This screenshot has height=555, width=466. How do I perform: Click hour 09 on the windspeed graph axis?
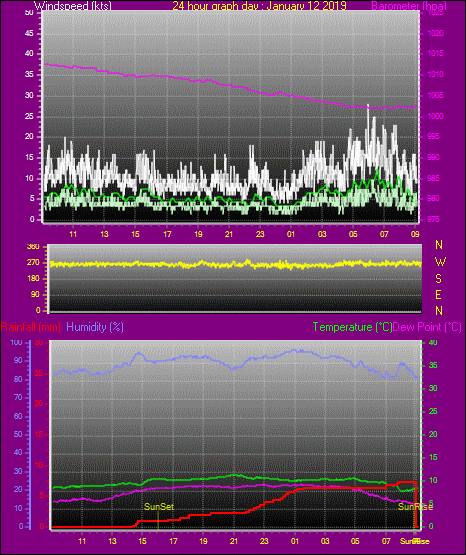415,234
